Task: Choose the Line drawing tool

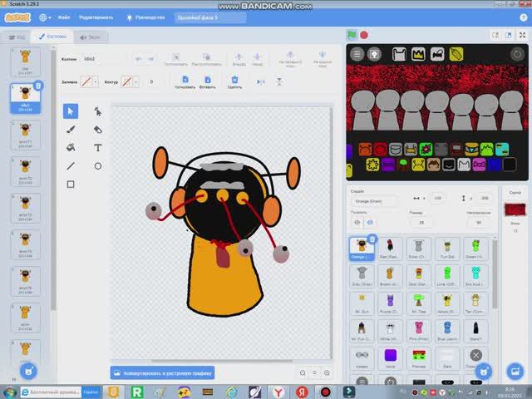Action: (x=71, y=165)
